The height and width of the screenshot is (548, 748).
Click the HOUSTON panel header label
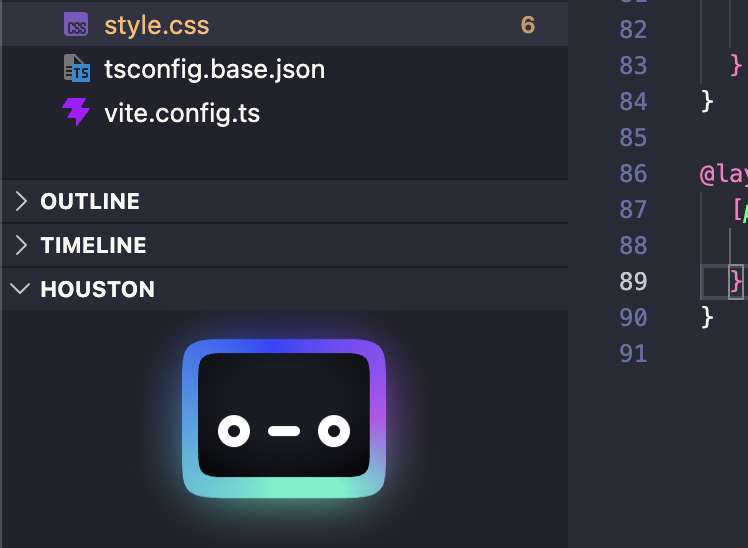click(x=98, y=289)
